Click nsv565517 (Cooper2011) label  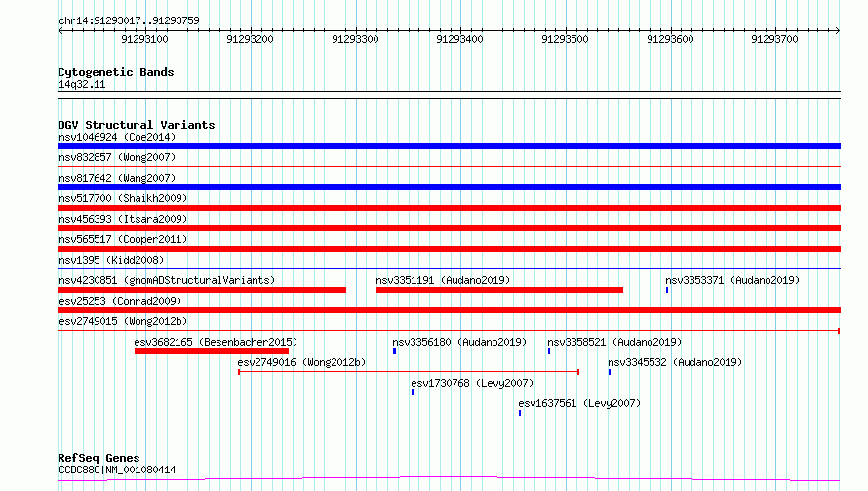click(x=123, y=239)
